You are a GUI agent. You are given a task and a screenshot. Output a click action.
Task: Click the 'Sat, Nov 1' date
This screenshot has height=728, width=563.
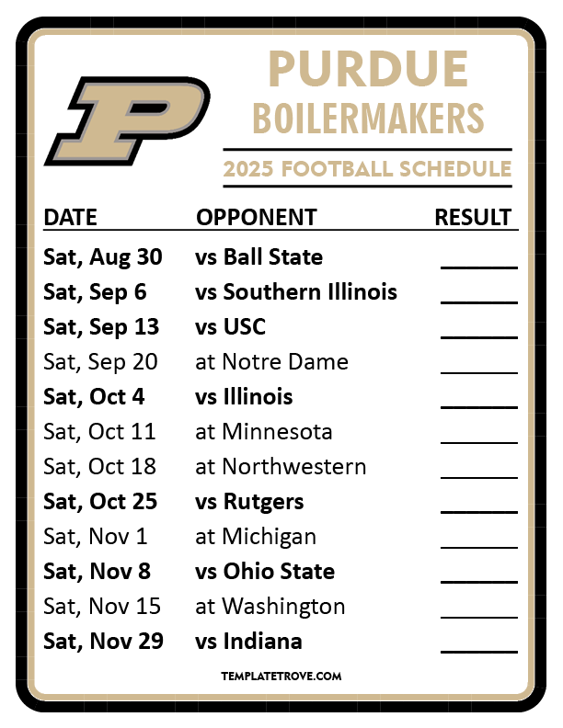pos(96,537)
